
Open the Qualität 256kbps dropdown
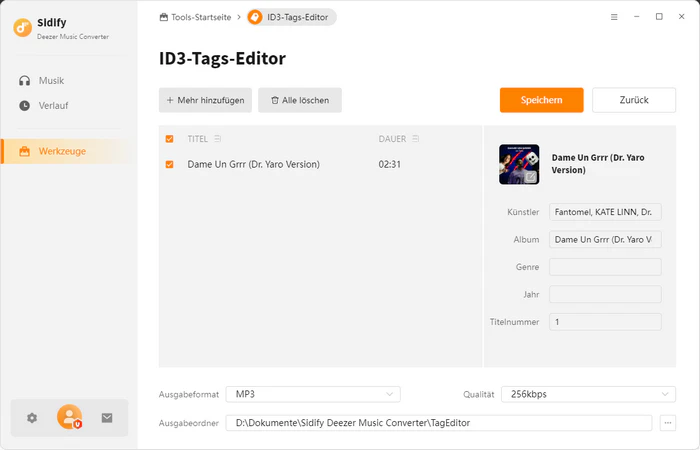pyautogui.click(x=588, y=394)
